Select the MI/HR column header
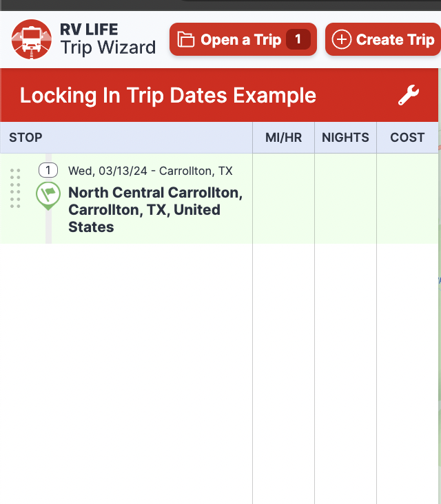 pyautogui.click(x=283, y=138)
